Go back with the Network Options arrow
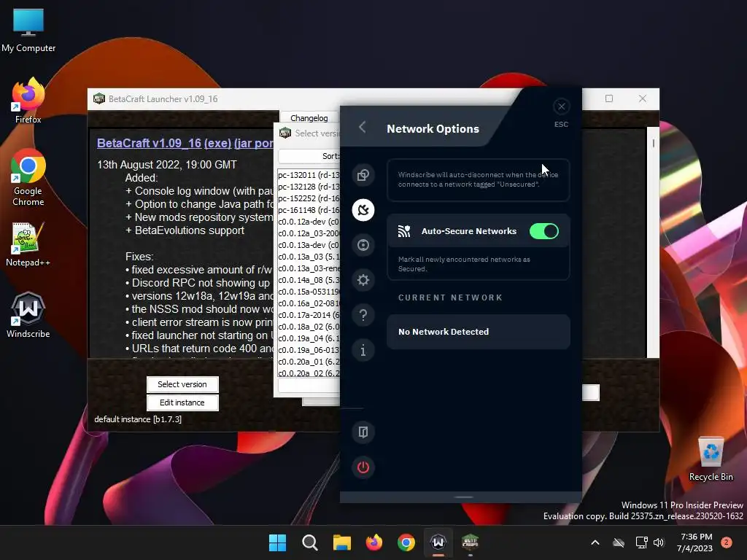This screenshot has height=560, width=747. tap(362, 127)
